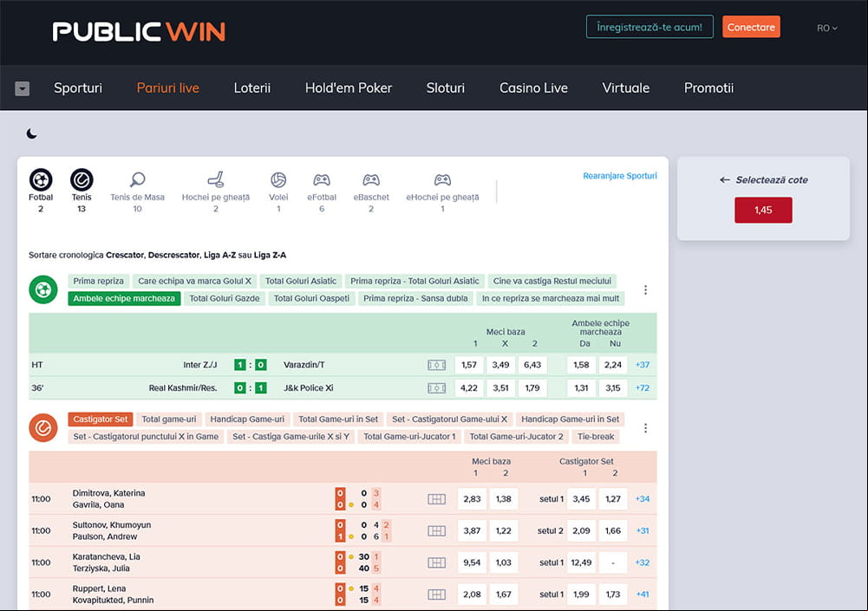Viewport: 868px width, 611px height.
Task: Select the Tenis sport icon
Action: click(x=82, y=180)
